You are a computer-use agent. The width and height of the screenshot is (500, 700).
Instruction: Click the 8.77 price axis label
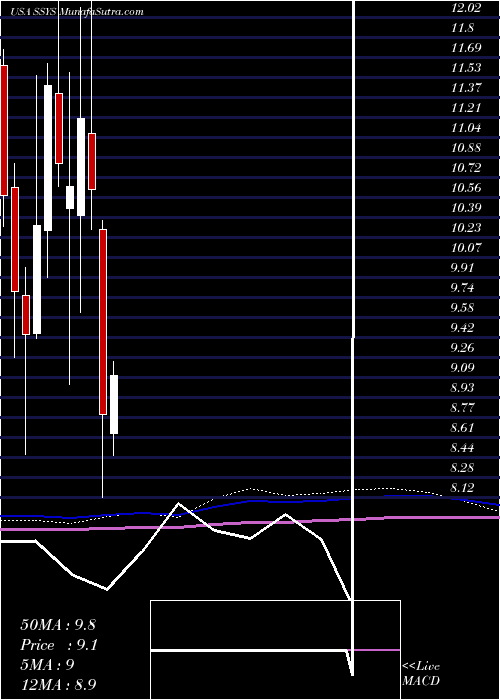click(x=462, y=408)
